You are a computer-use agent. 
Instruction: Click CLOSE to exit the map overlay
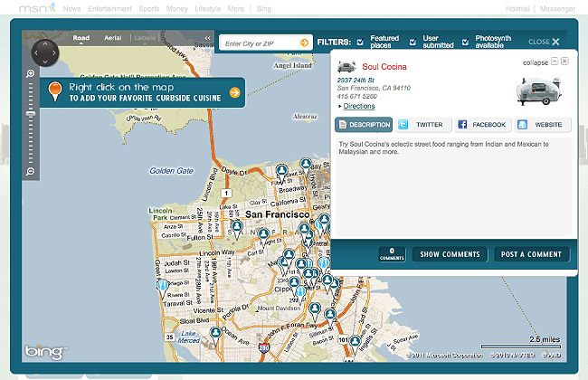544,42
